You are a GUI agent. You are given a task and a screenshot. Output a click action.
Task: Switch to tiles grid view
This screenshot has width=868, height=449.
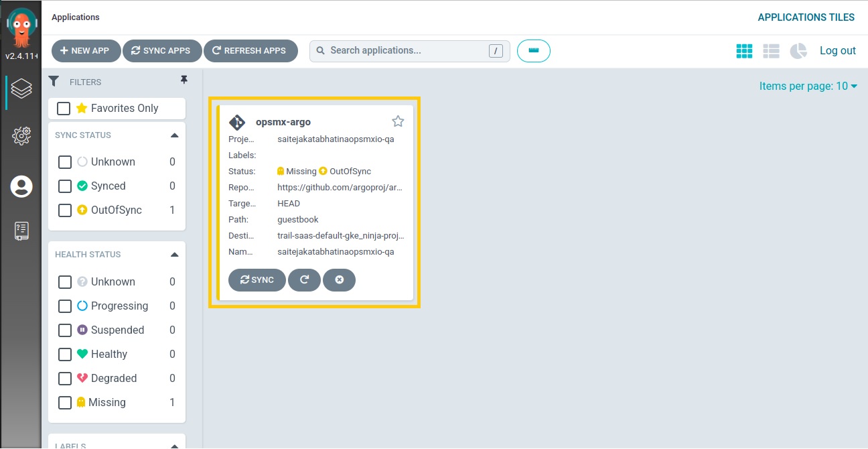pos(744,51)
